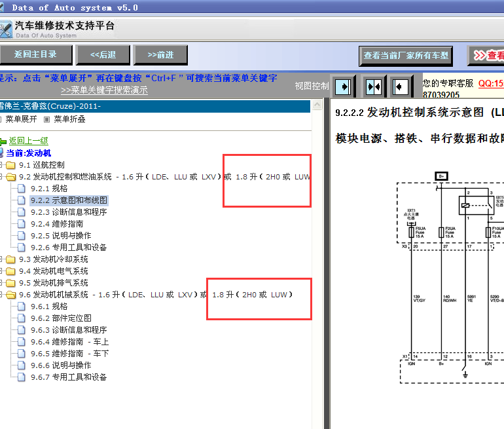Screen dimensions: 504x429
Task: Click view control right-arrow icon
Action: click(344, 86)
